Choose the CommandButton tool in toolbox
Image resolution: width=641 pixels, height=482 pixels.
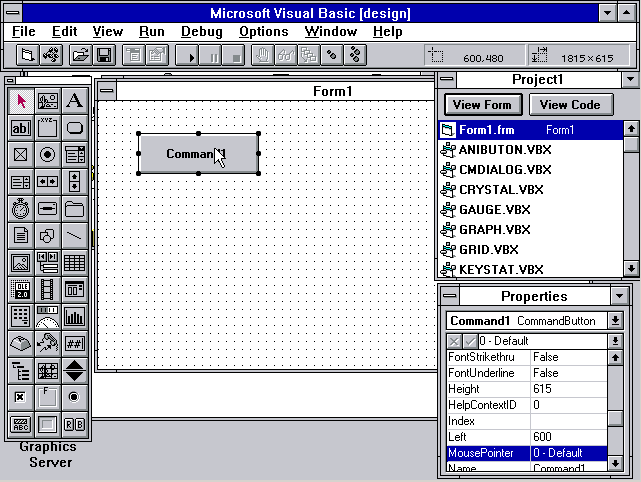pyautogui.click(x=74, y=128)
